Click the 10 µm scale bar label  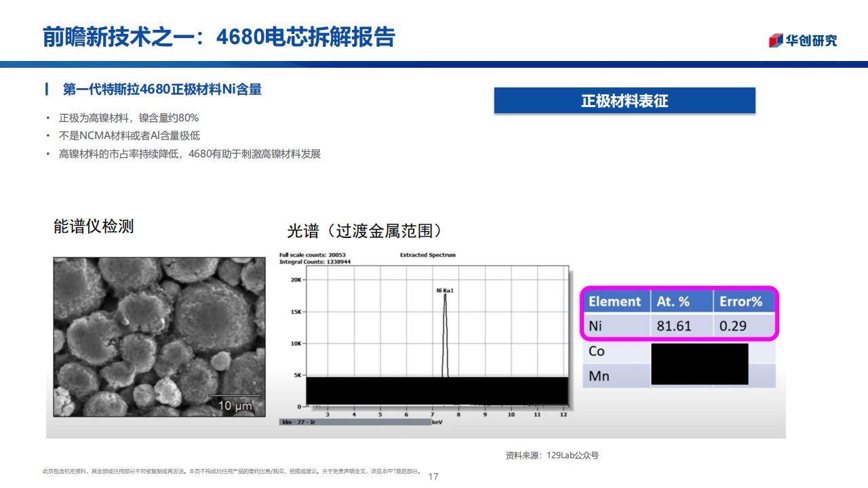235,406
